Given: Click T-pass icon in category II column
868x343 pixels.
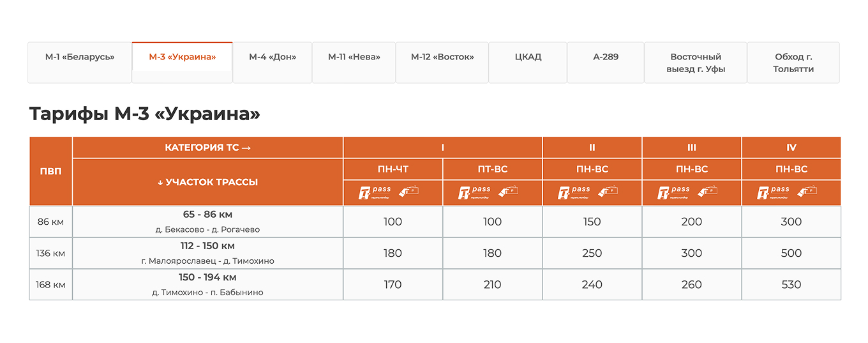Looking at the screenshot, I should click(x=572, y=192).
